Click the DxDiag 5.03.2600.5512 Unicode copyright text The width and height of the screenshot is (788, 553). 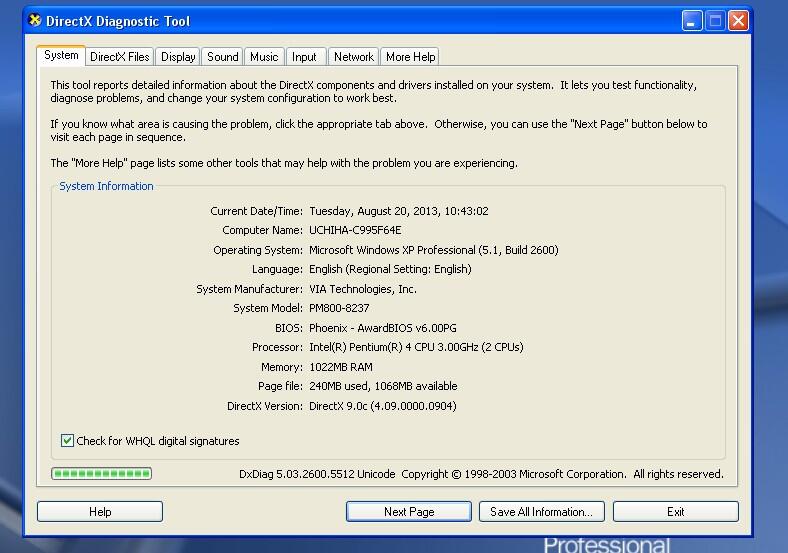click(481, 474)
